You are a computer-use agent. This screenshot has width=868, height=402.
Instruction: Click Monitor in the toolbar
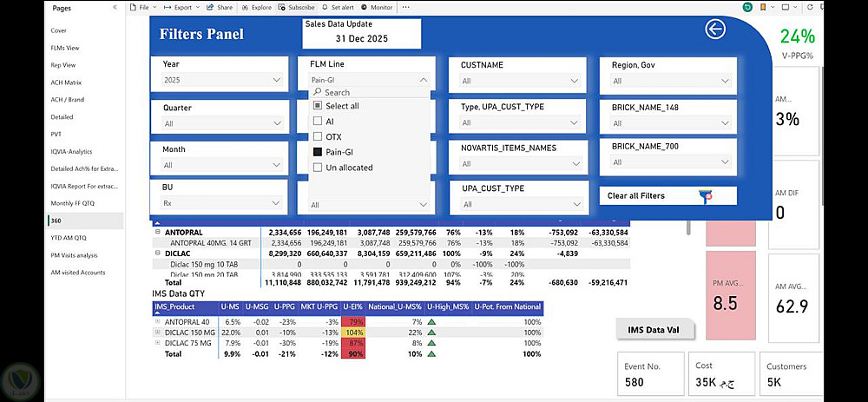[377, 7]
